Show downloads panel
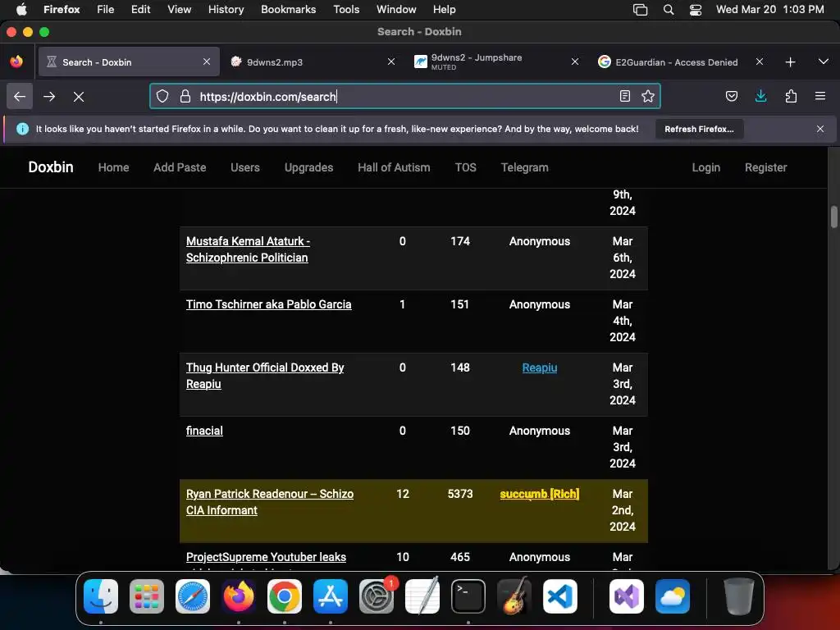The width and height of the screenshot is (840, 630). 760,97
